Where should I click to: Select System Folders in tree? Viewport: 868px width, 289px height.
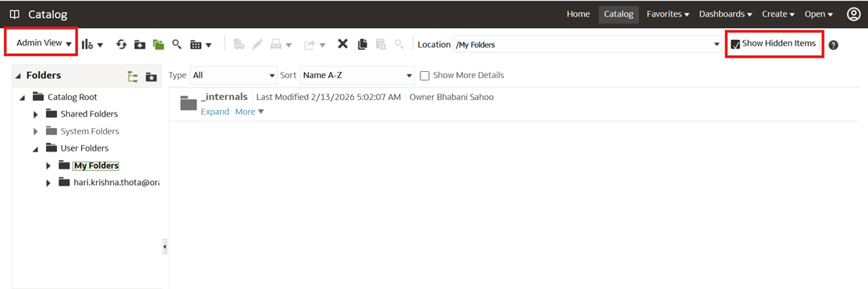click(90, 131)
